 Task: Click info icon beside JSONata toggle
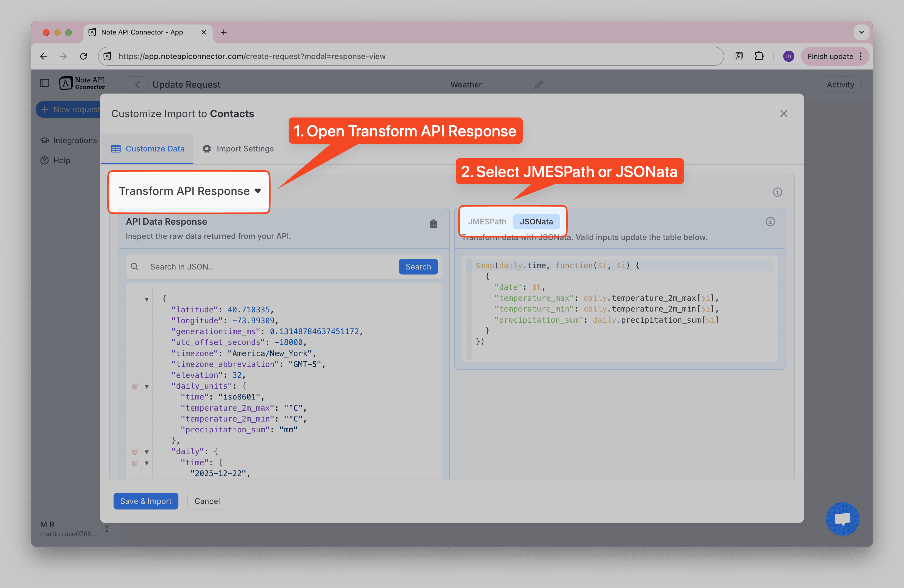[x=770, y=222]
